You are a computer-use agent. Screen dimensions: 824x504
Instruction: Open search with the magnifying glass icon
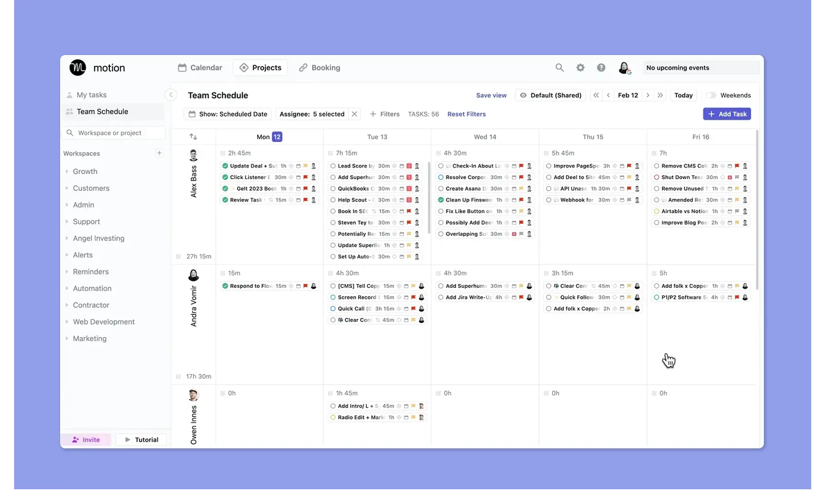click(x=559, y=67)
